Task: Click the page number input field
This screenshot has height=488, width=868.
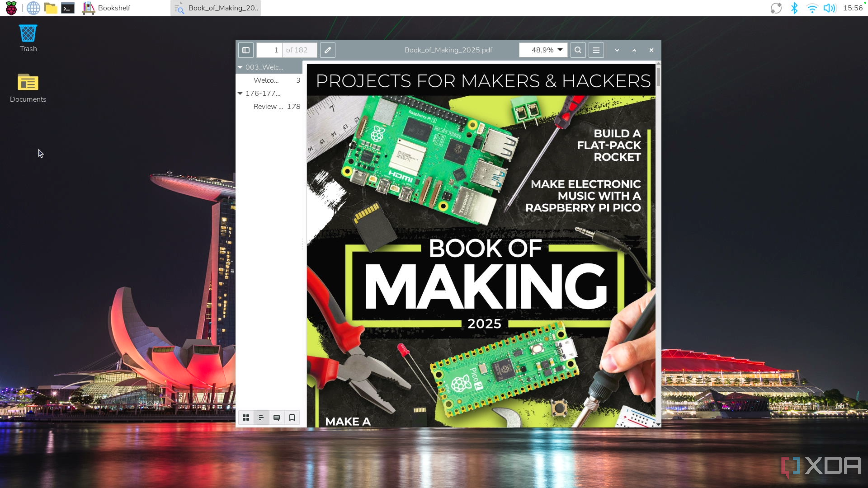Action: point(269,50)
